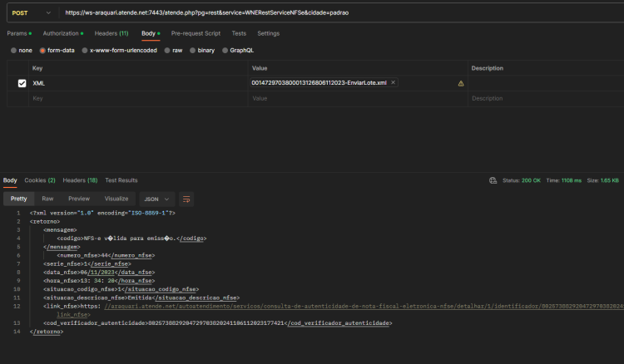Select the GraphQL body type
Screen dimensions: 624x364
click(238, 51)
